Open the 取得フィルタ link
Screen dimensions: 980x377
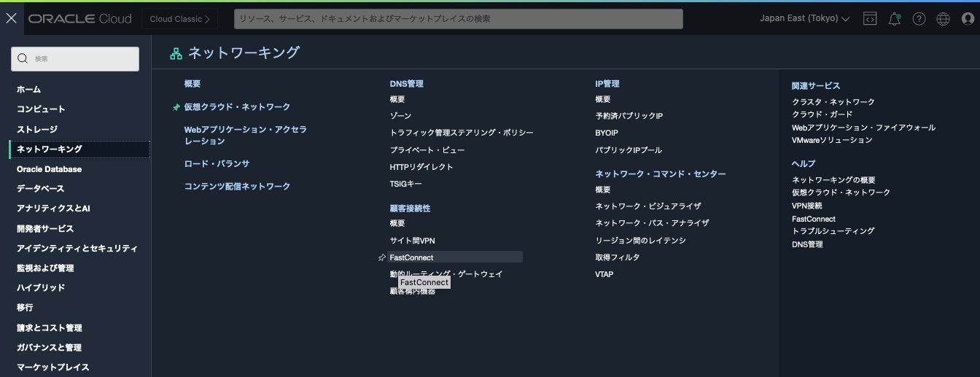[x=617, y=257]
